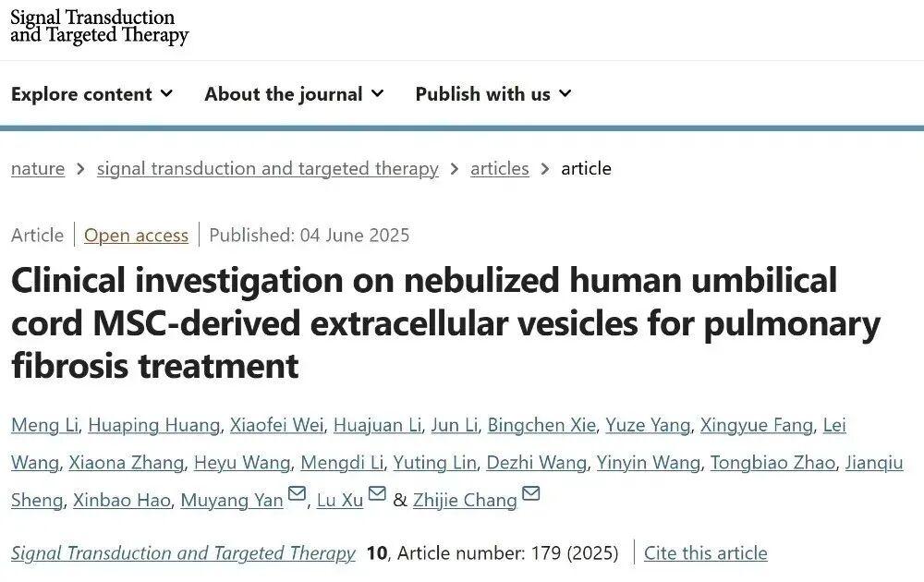
Task: Click the email envelope icon beside Muyang Yan
Action: click(x=297, y=494)
